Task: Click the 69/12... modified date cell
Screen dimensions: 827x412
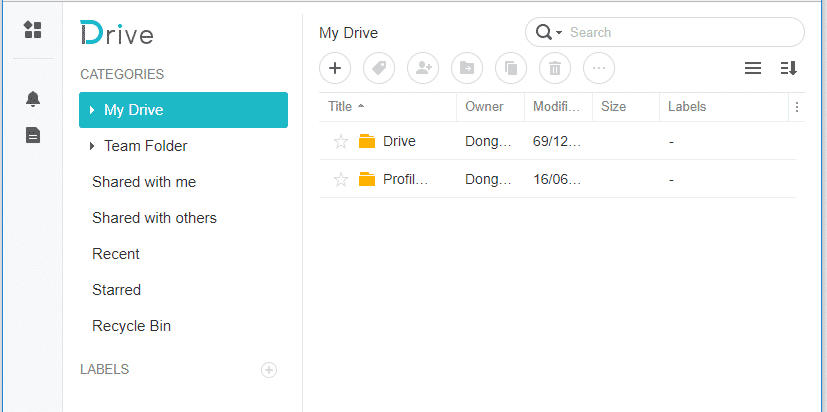Action: coord(556,142)
